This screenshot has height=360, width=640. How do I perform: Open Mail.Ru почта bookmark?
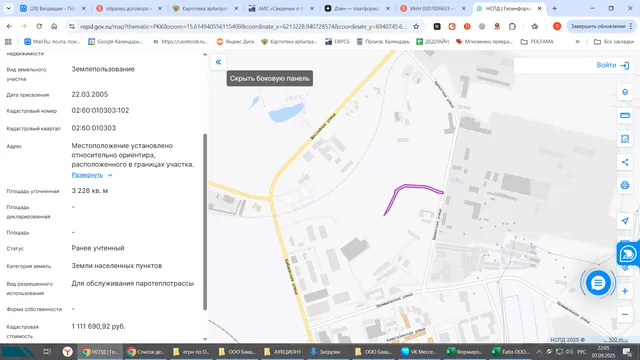pyautogui.click(x=52, y=42)
